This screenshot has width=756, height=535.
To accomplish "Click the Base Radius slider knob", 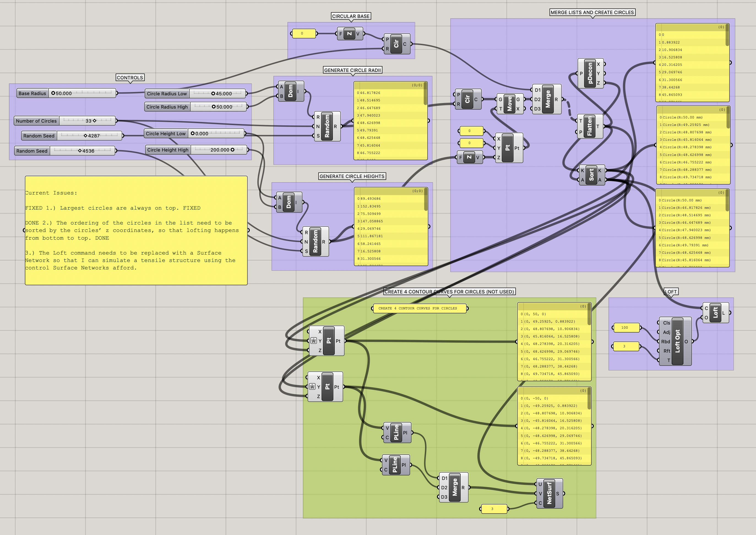I will coord(53,93).
